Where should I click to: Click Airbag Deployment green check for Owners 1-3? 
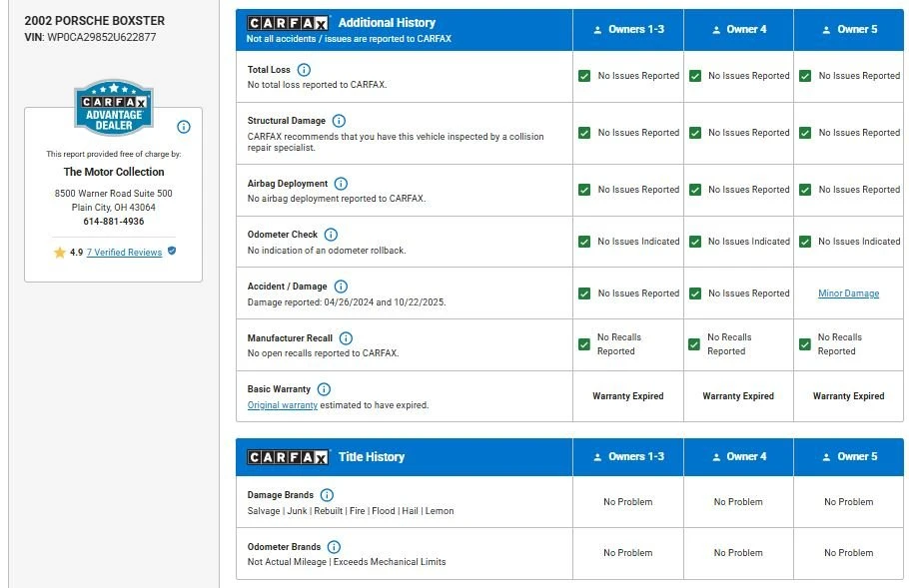pos(584,190)
